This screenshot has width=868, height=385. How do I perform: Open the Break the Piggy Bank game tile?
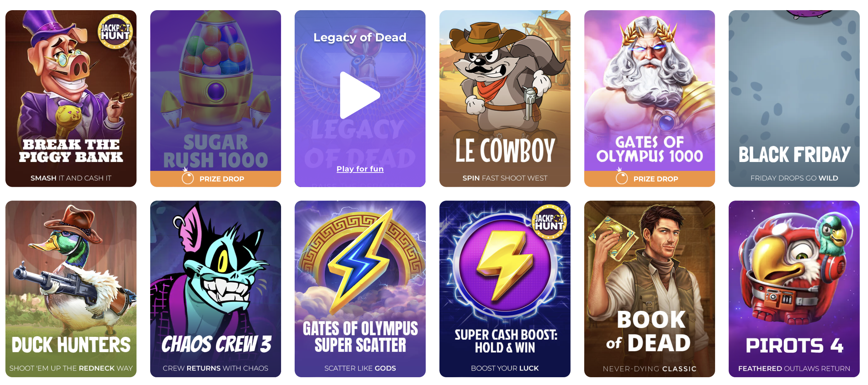coord(71,98)
